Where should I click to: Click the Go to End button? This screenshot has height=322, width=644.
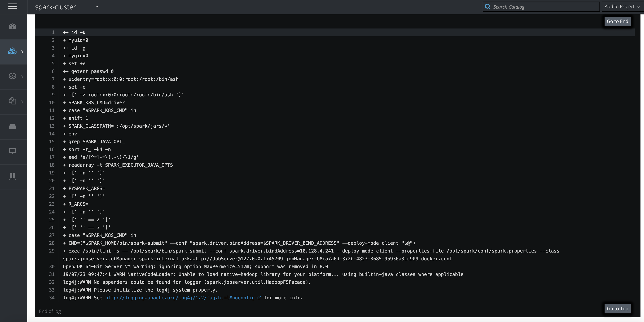point(617,21)
